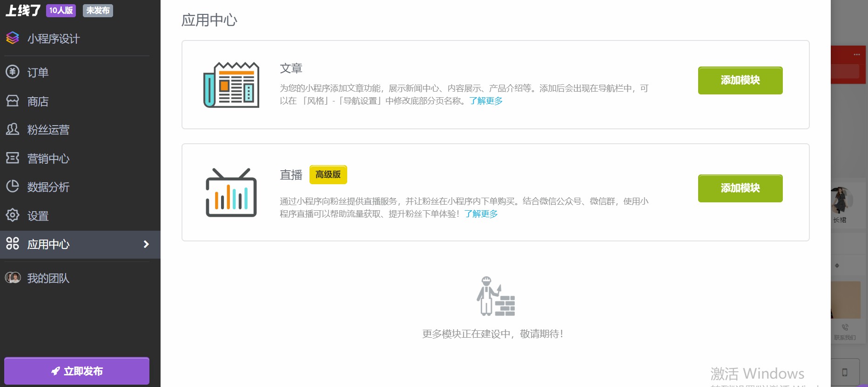Click the 营销中心 coupon icon
Viewport: 868px width, 387px height.
tap(13, 158)
